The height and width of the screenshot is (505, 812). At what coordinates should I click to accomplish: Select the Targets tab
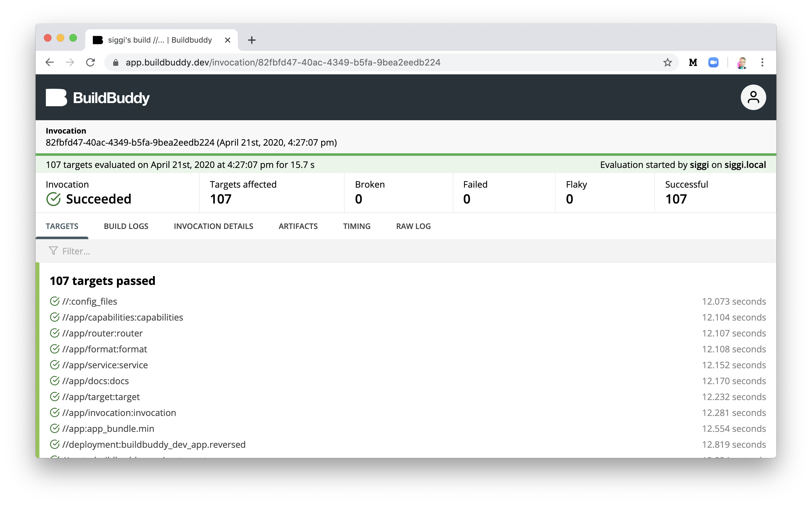[x=62, y=226]
